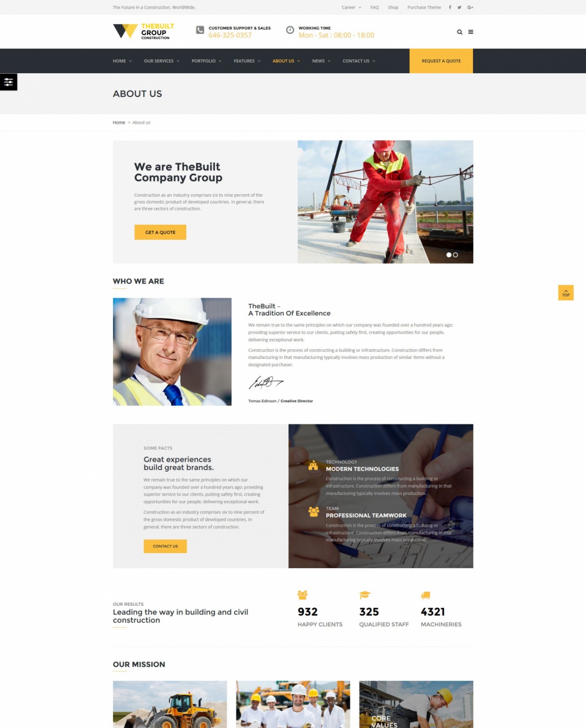Open the yellow loader mission image
Image resolution: width=586 pixels, height=728 pixels.
click(170, 704)
